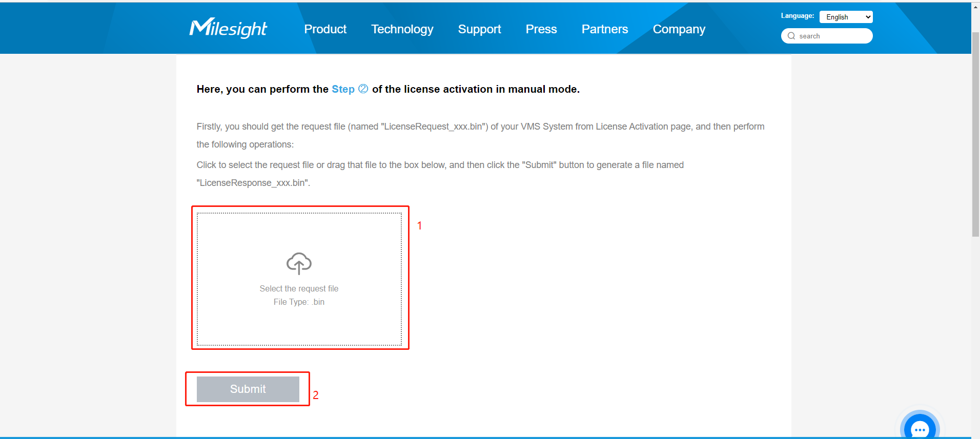Click the 'File Type: .bin' label

tap(299, 302)
